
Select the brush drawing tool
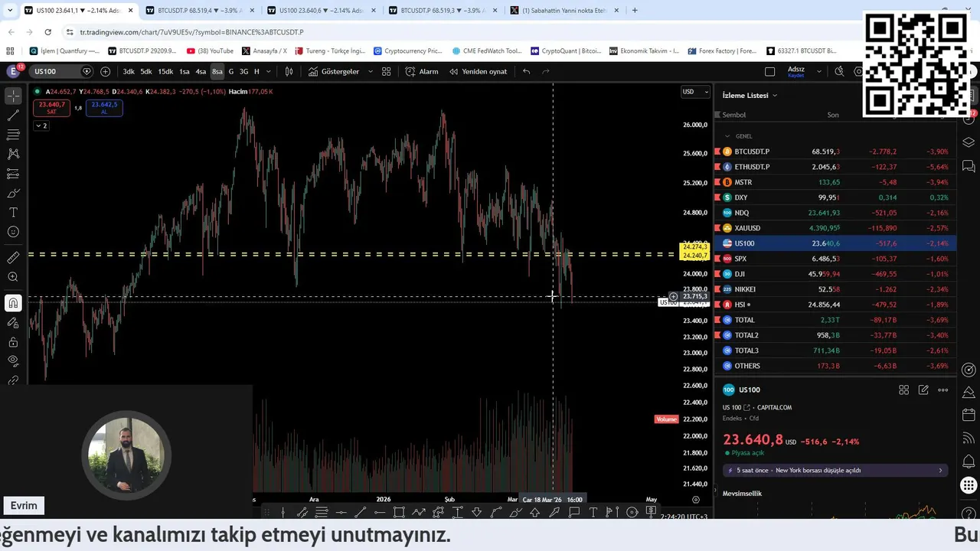tap(13, 193)
